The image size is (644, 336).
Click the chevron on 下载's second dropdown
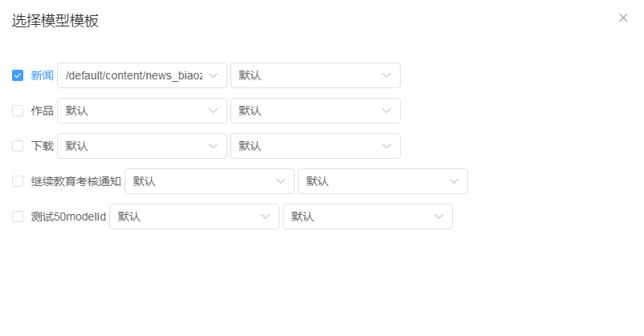pyautogui.click(x=386, y=146)
